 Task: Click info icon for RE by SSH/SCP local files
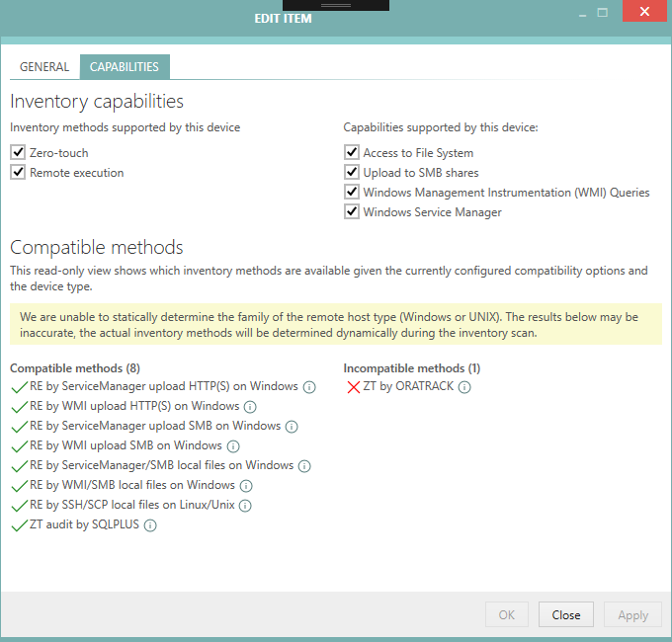click(x=245, y=506)
